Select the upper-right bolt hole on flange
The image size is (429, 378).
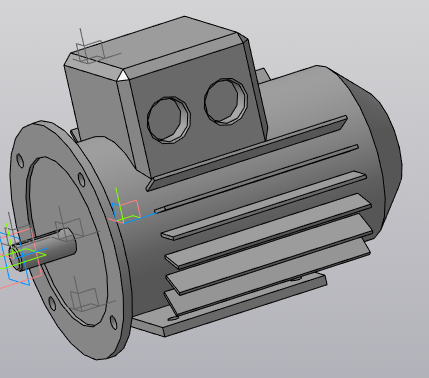click(x=82, y=180)
